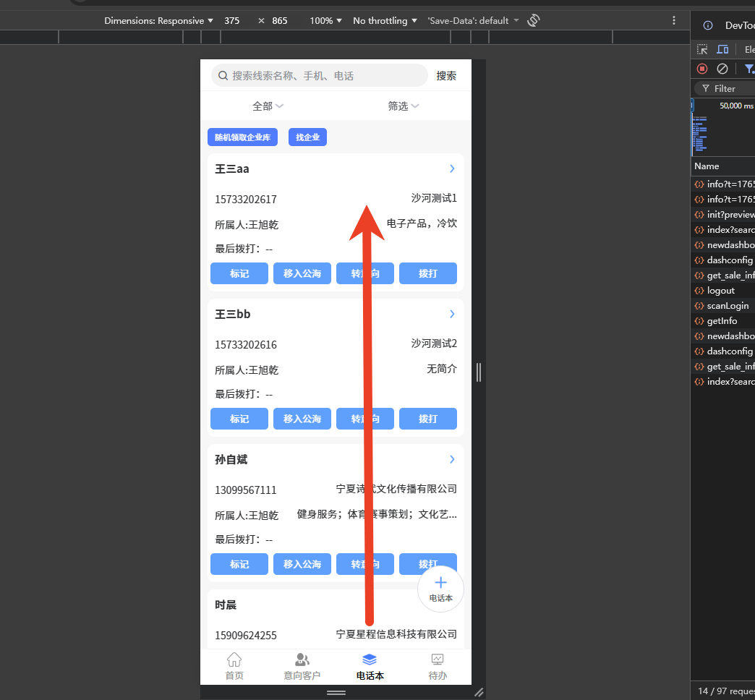Click the name 孙自斌

click(231, 459)
